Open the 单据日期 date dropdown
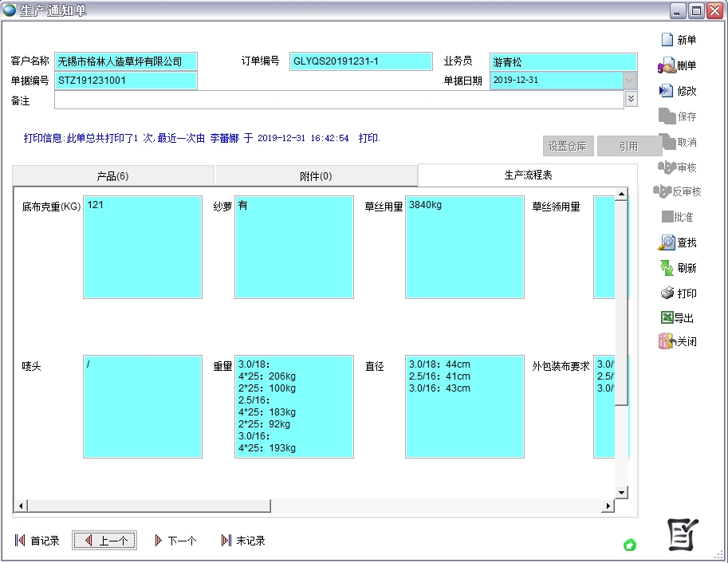Image resolution: width=728 pixels, height=563 pixels. pos(629,81)
